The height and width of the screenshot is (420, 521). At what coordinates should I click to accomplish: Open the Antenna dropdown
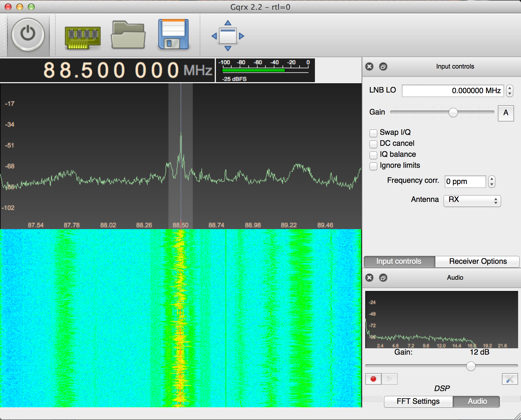pos(472,200)
